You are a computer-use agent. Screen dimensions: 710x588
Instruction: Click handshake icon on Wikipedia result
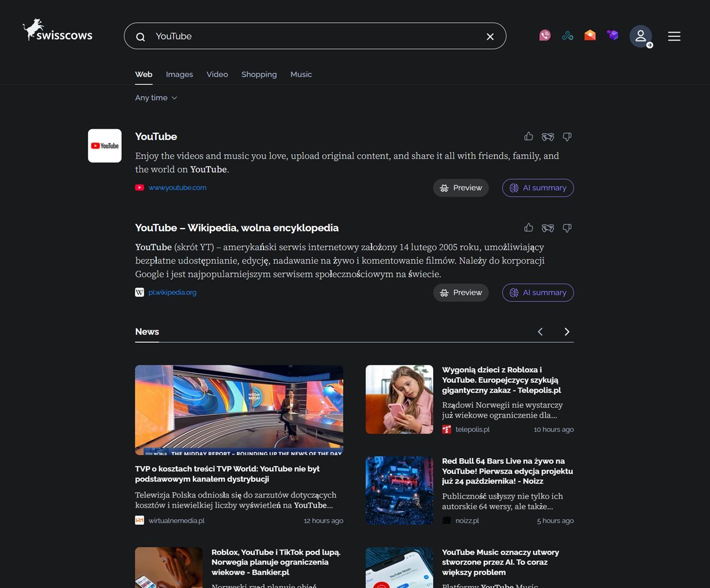548,227
